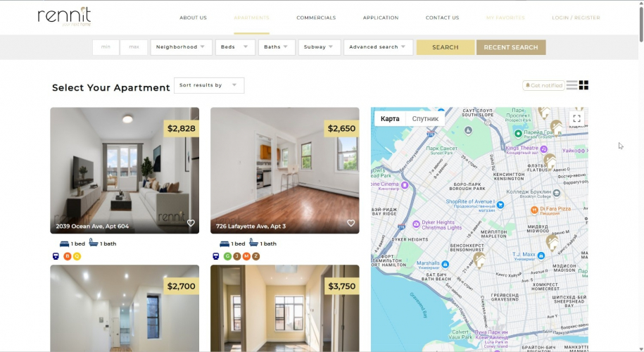Open the Commercials menu item
Image resolution: width=644 pixels, height=352 pixels.
316,18
